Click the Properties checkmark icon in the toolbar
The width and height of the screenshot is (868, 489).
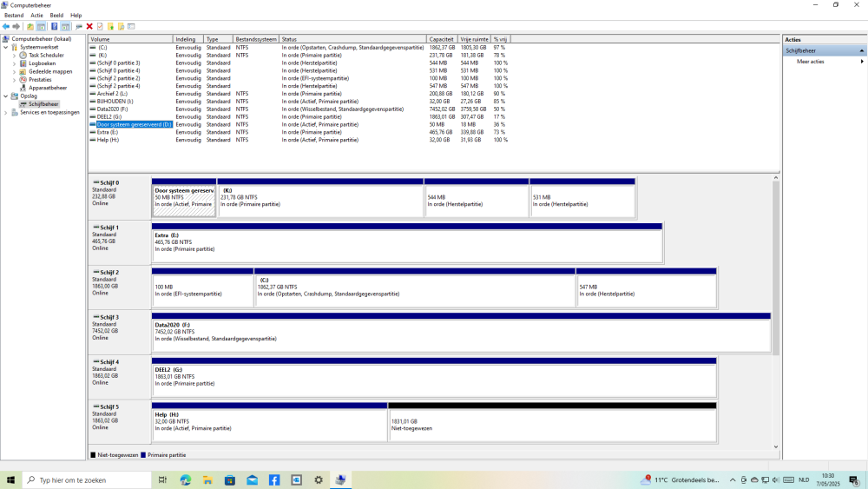point(100,26)
